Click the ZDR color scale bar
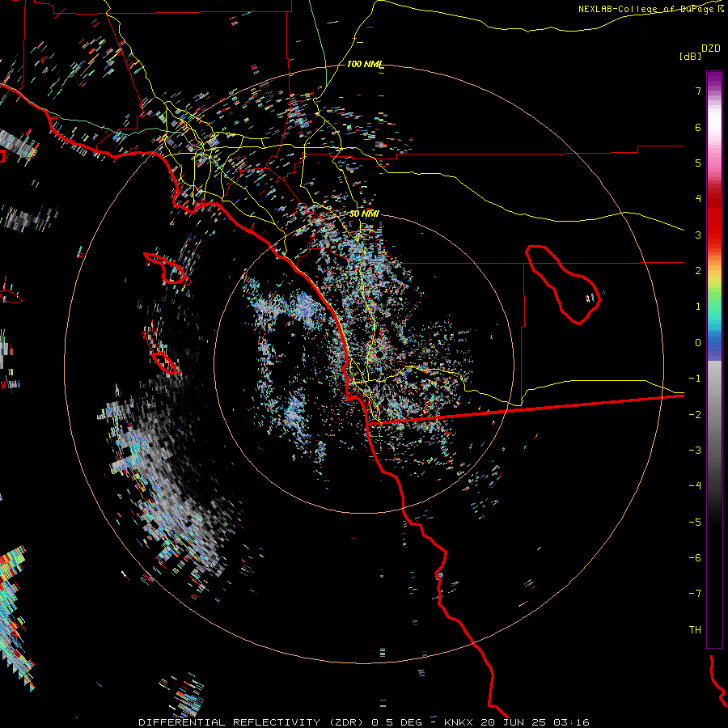 pos(714,359)
